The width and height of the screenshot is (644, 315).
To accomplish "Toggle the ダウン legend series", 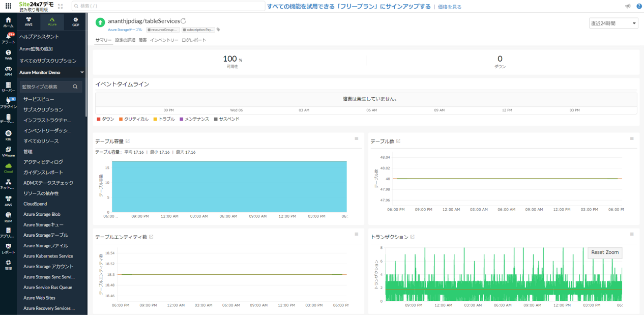I will pyautogui.click(x=106, y=119).
